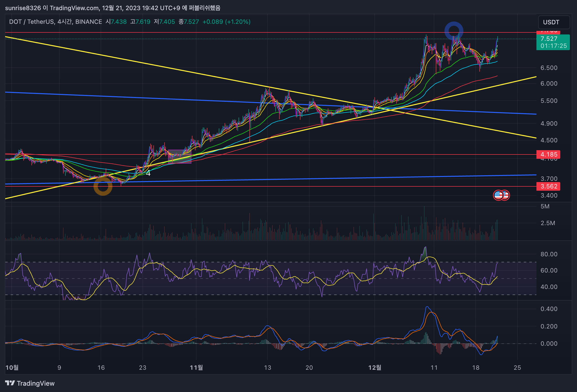
Task: Click the 60.00 RSI axis label
Action: tap(549, 270)
